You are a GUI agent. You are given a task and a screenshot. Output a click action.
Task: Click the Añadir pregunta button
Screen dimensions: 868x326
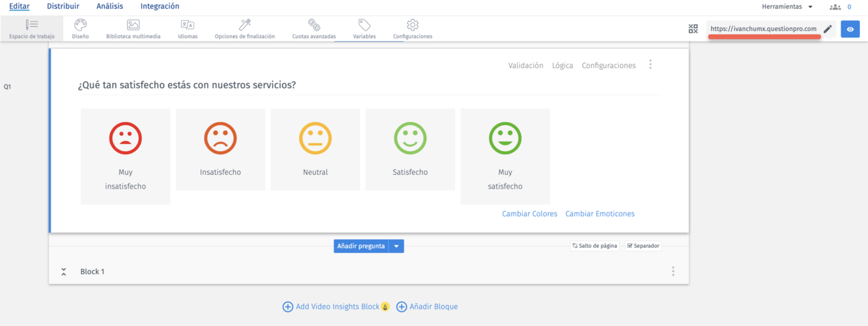click(361, 246)
